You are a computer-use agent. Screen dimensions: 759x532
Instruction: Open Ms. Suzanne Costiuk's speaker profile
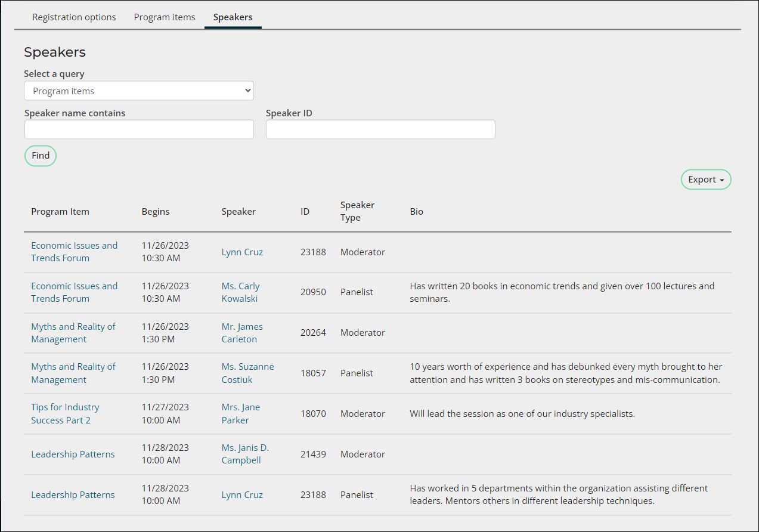click(247, 373)
